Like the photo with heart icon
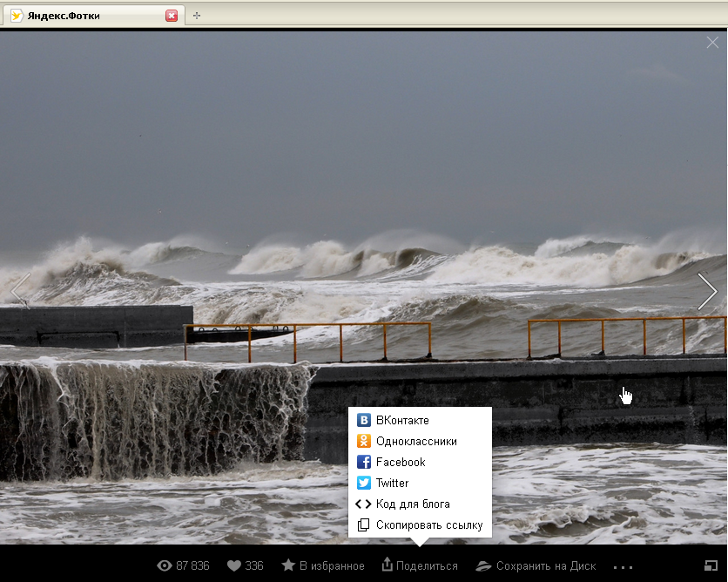Image resolution: width=728 pixels, height=582 pixels. click(234, 565)
